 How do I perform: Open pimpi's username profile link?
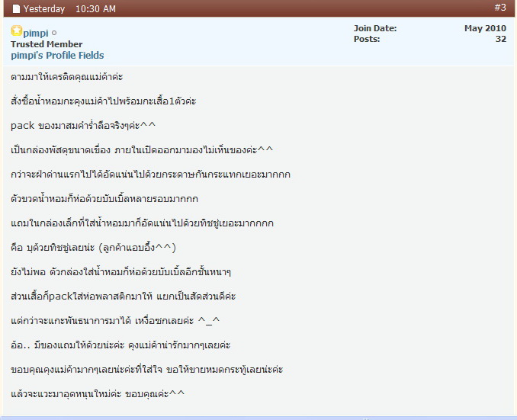click(35, 33)
